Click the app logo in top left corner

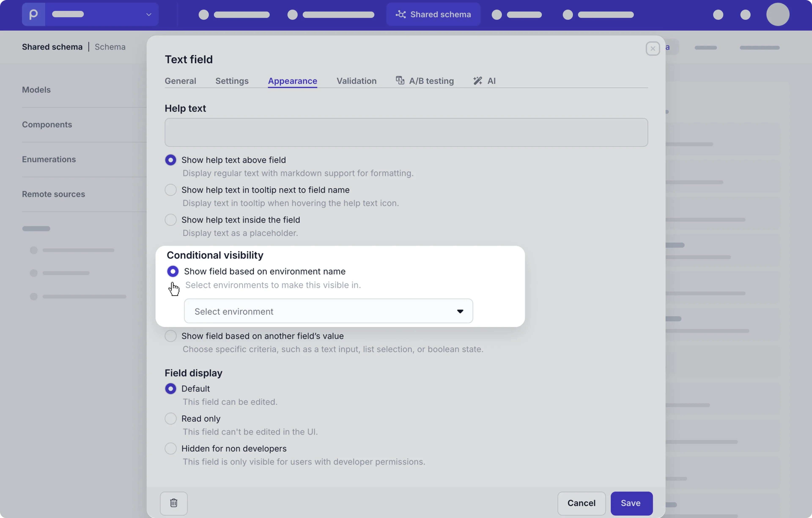(x=33, y=14)
